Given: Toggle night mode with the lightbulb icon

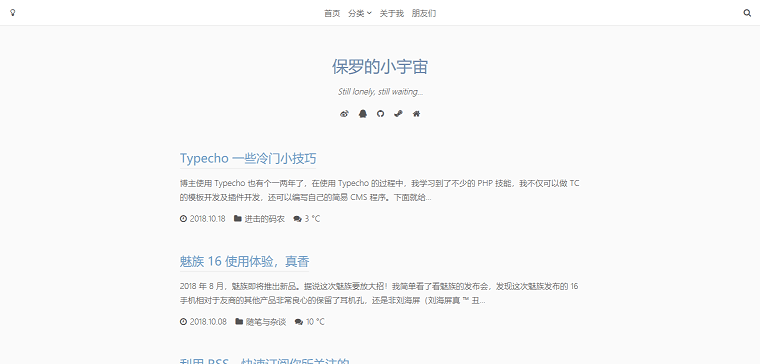Looking at the screenshot, I should (13, 13).
